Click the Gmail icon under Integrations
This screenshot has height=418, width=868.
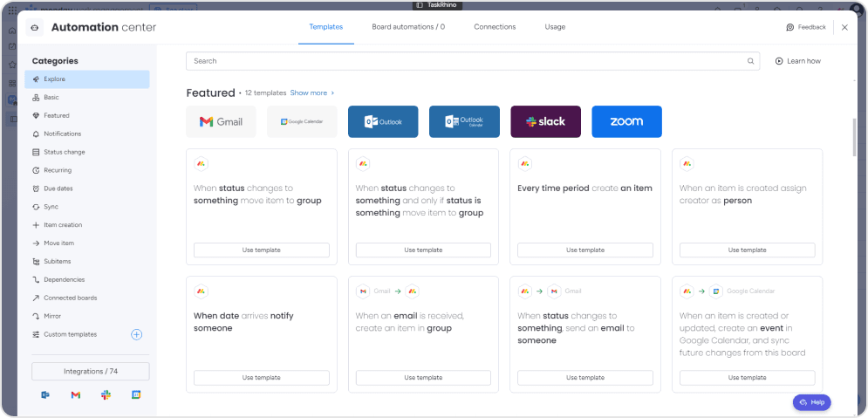(x=76, y=394)
